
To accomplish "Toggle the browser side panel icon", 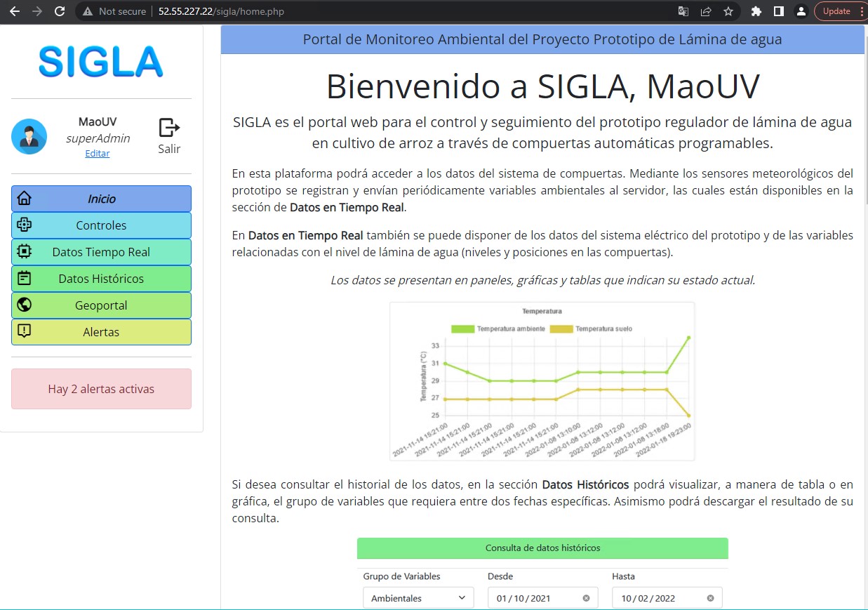I will [778, 11].
